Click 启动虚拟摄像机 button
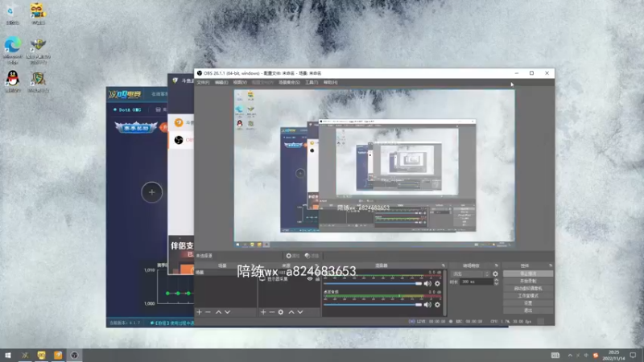Screen dimensions: 644x362 528,288
